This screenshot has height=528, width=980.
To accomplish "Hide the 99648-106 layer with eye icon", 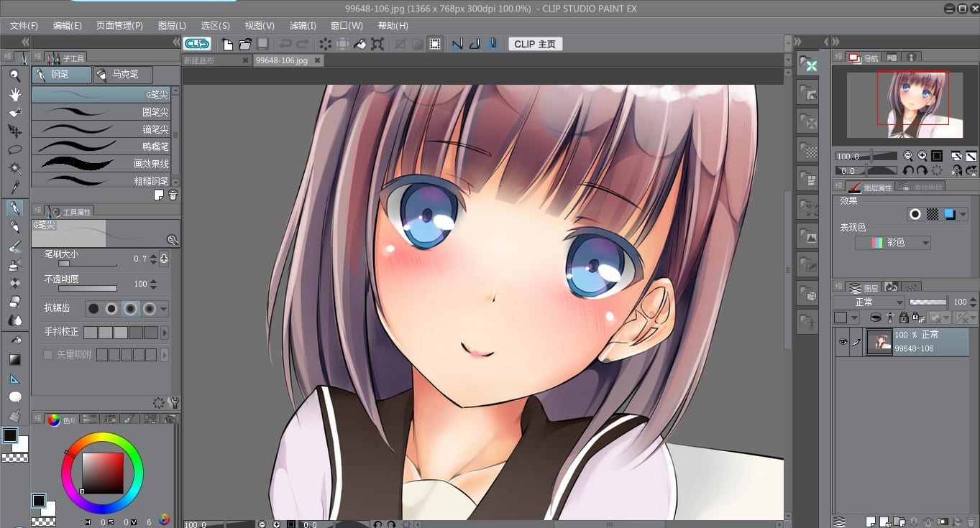I will (843, 343).
